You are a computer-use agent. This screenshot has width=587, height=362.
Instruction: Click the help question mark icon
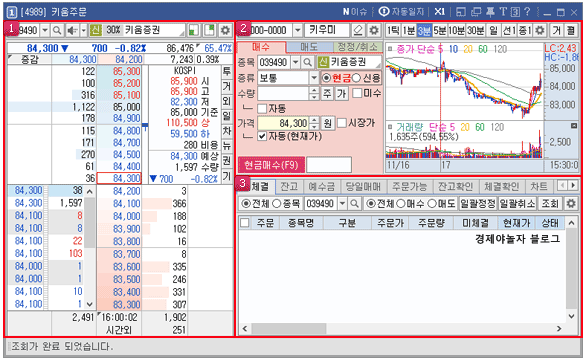pyautogui.click(x=527, y=12)
